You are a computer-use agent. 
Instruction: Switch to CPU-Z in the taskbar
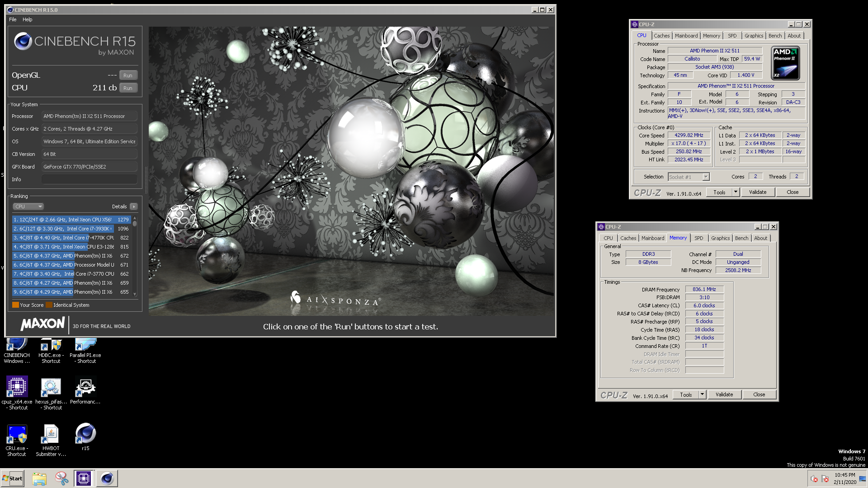(84, 479)
